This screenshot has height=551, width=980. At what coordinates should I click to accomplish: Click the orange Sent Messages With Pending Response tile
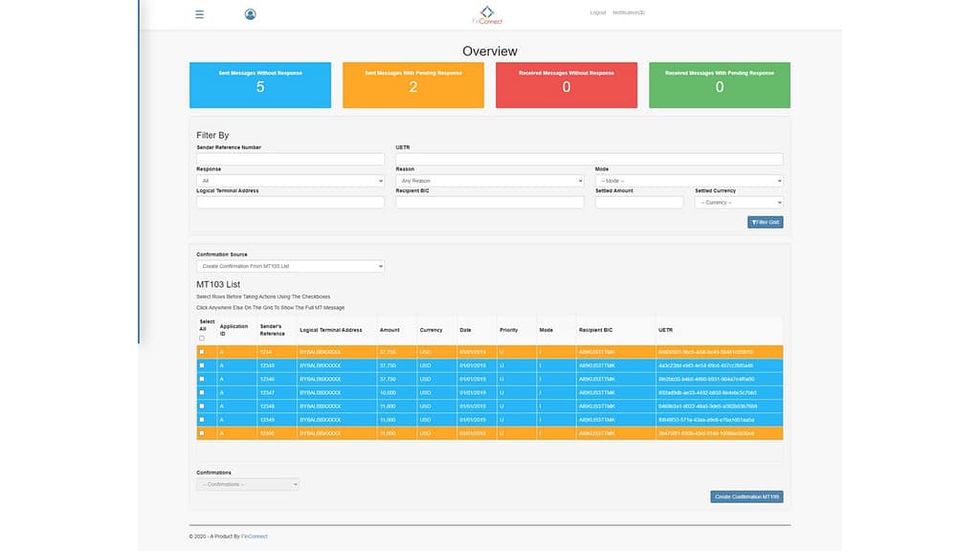point(413,84)
